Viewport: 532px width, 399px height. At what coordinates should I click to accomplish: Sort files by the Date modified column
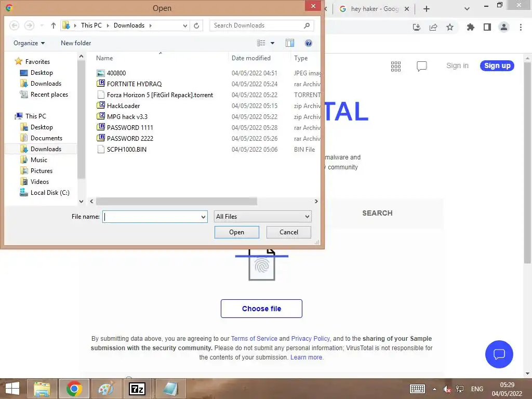coord(251,58)
